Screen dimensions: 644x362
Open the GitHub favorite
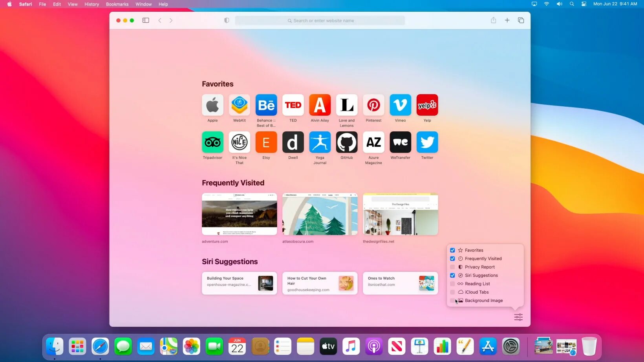pyautogui.click(x=347, y=142)
